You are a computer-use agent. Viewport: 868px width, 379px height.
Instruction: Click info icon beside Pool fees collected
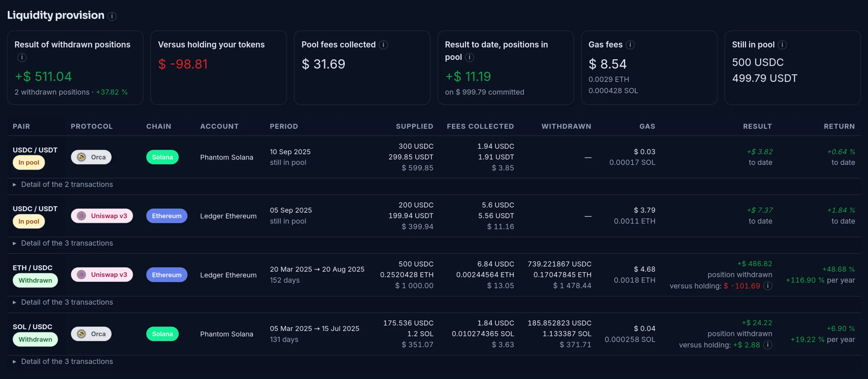[383, 45]
